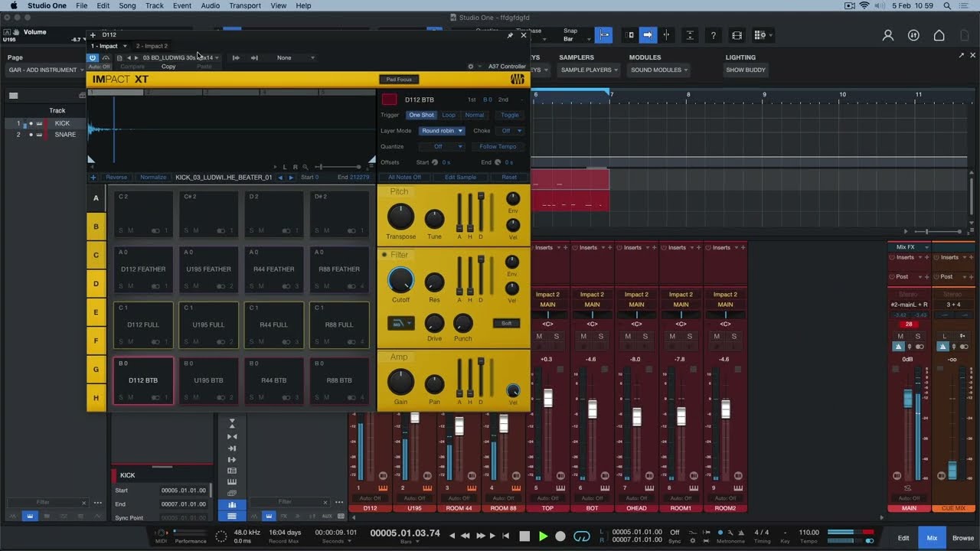
Task: Toggle the Snap toolbar button
Action: click(604, 35)
